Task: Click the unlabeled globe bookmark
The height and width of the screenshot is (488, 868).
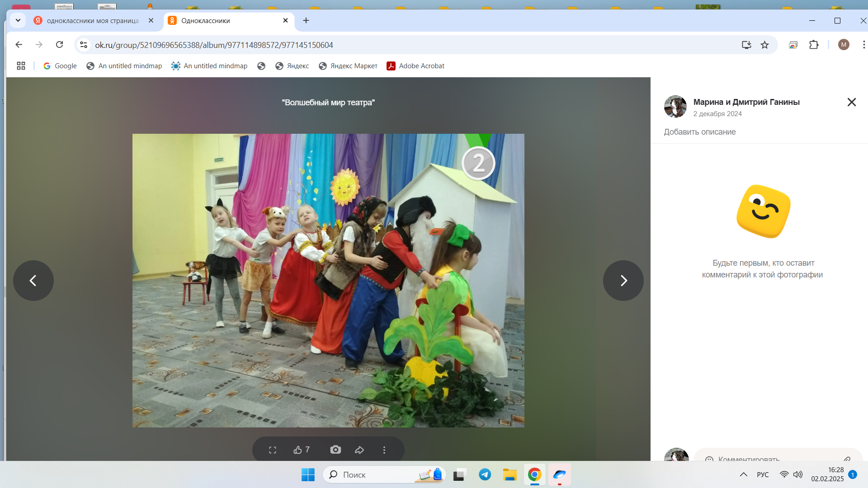Action: (x=261, y=66)
